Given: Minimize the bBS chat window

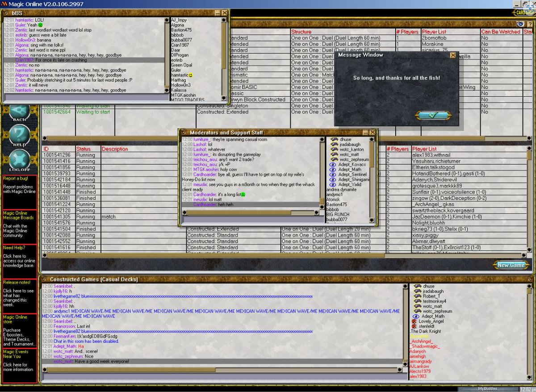Looking at the screenshot, I should (x=217, y=13).
